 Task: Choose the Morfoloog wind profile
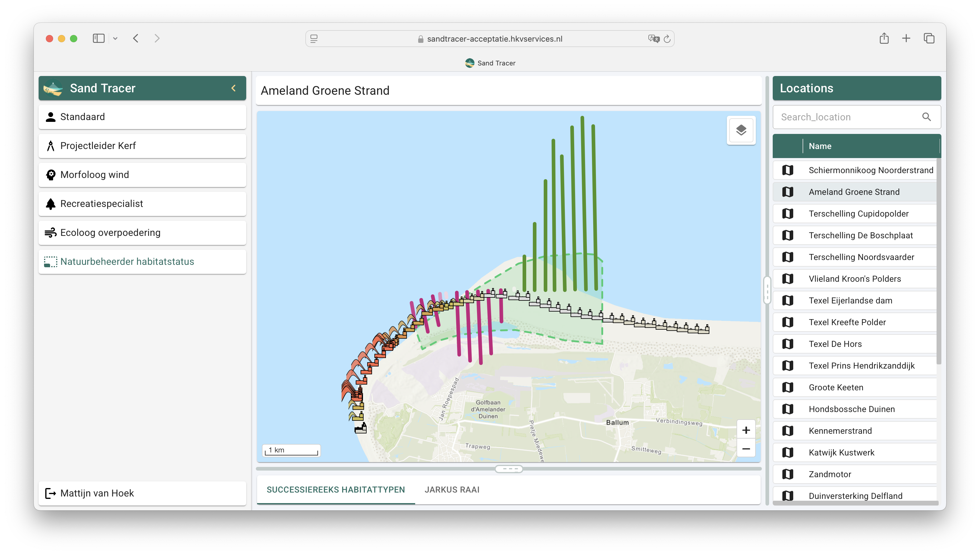94,175
